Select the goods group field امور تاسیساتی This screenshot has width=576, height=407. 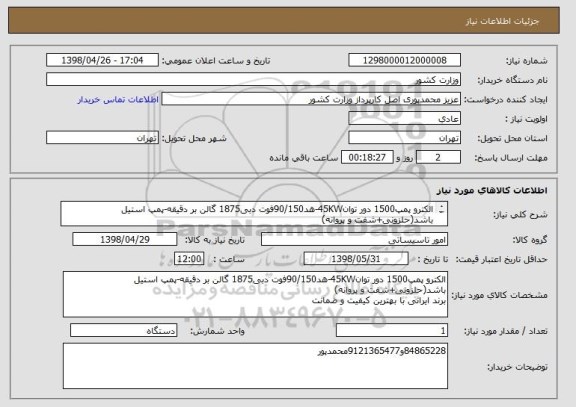[354, 240]
